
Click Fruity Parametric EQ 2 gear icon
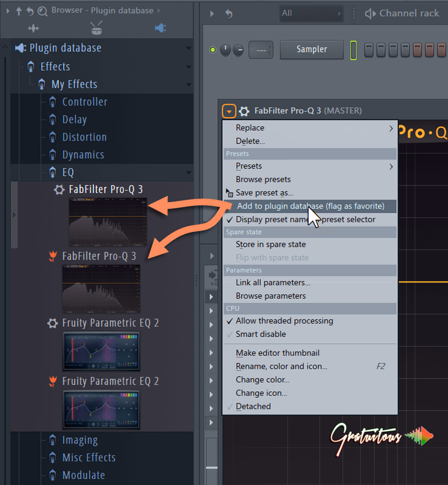click(53, 323)
